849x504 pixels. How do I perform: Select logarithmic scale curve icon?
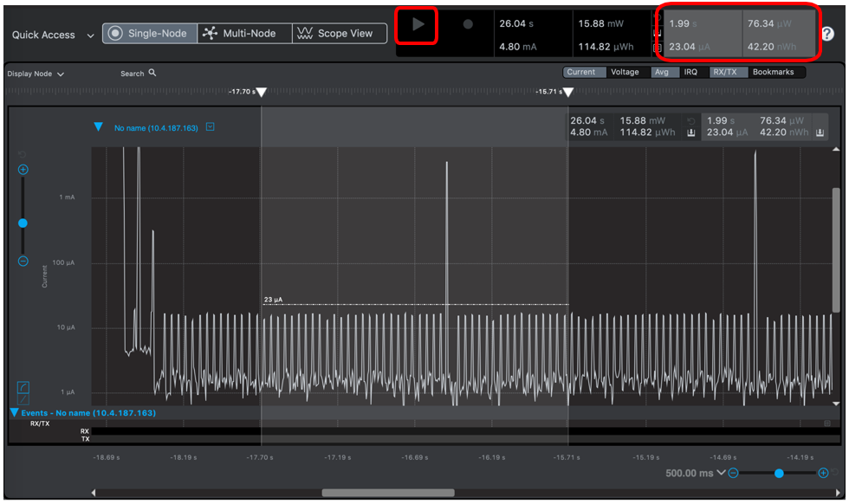(x=23, y=387)
